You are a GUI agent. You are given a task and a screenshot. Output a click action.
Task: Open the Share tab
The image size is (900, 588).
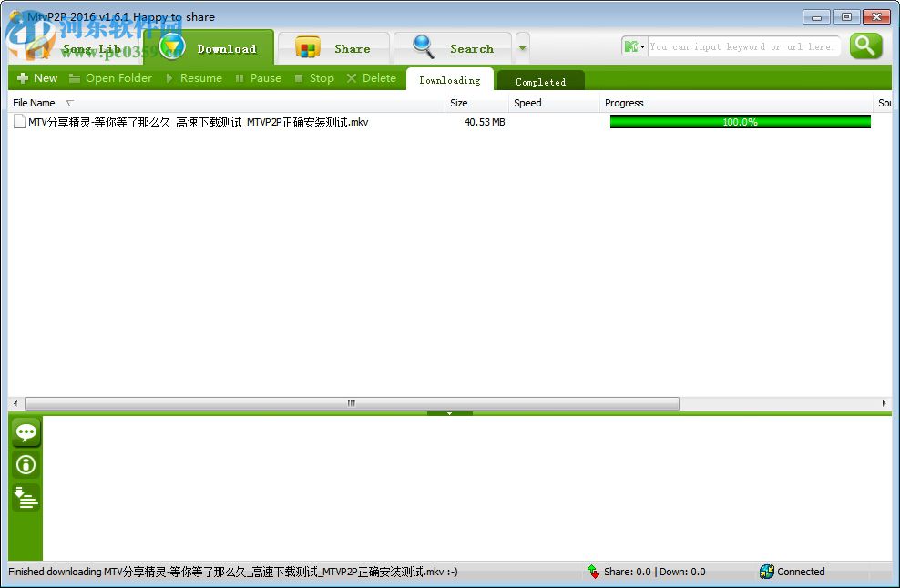point(333,48)
